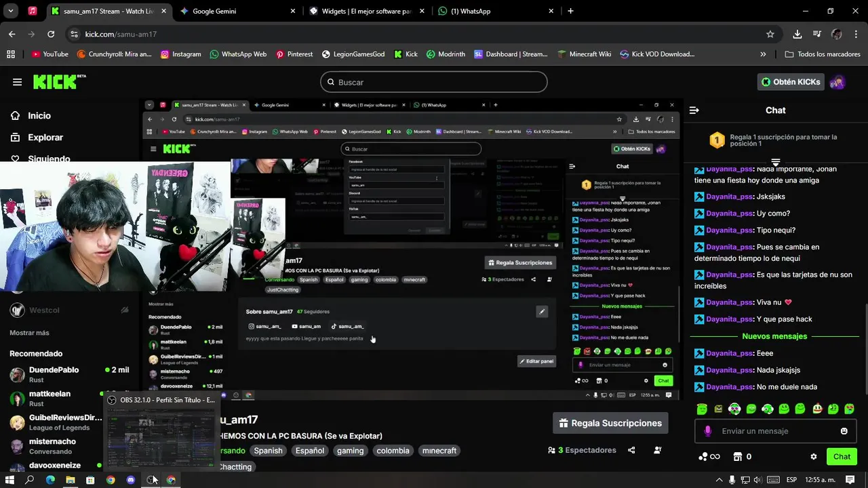Share the stream using the share icon

point(631,450)
